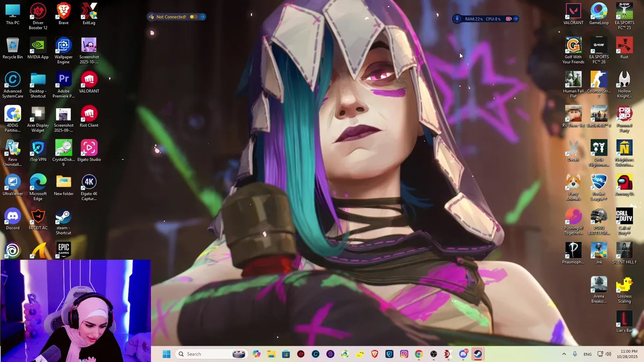Open the New folder icon
The image size is (644, 362).
pyautogui.click(x=63, y=185)
